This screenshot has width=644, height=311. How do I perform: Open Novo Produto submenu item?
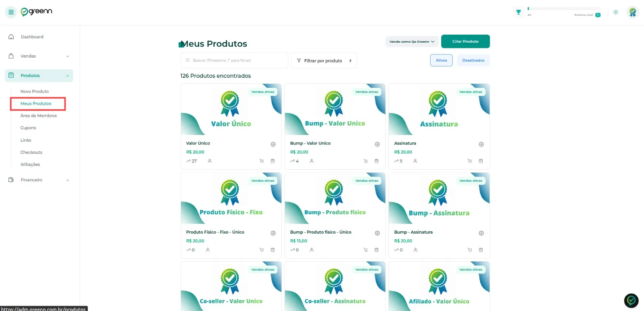35,91
